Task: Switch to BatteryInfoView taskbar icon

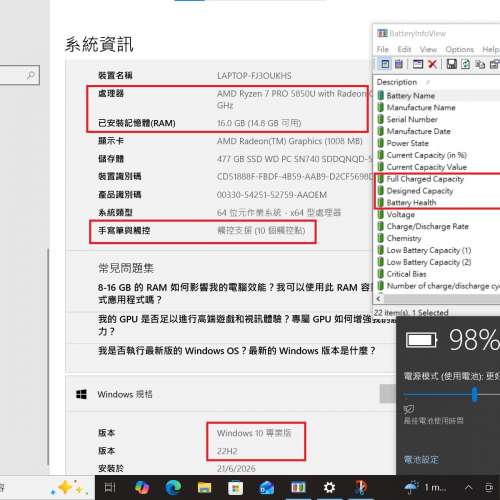Action: (298, 488)
